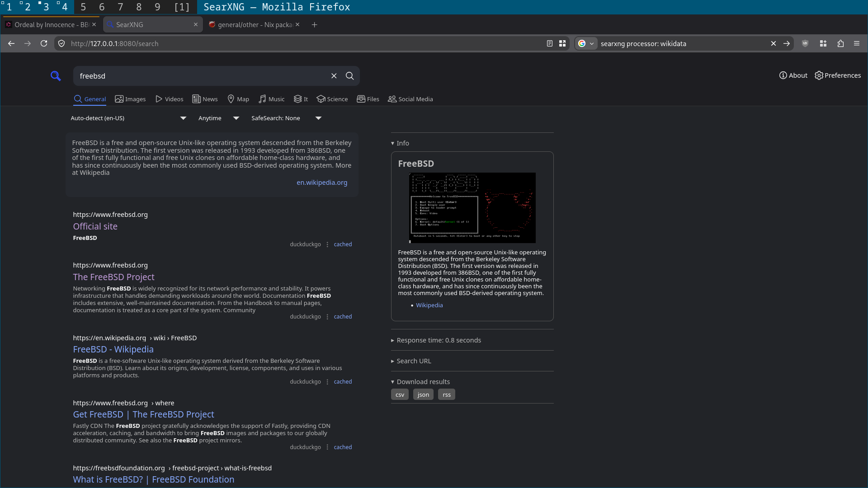The height and width of the screenshot is (488, 868).
Task: Open the uBlock shield extension icon
Action: coord(805,43)
